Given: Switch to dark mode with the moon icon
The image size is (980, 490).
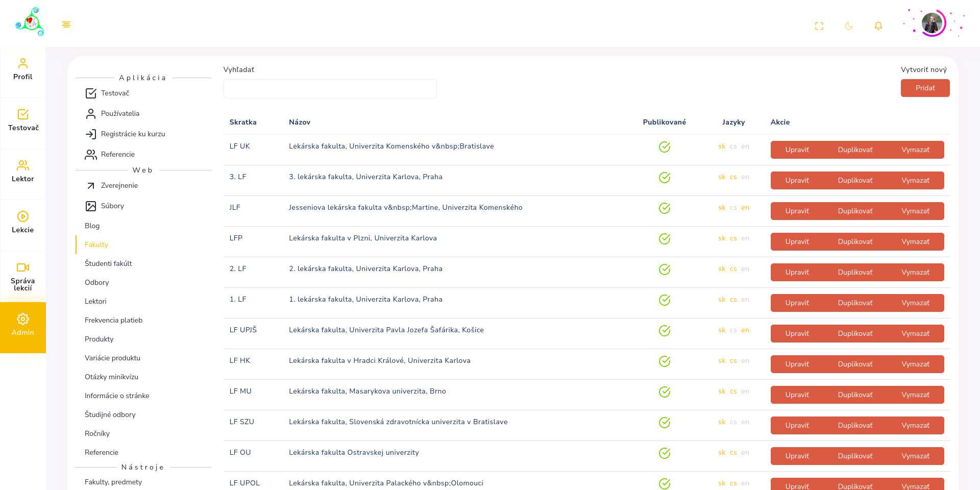Looking at the screenshot, I should coord(849,26).
